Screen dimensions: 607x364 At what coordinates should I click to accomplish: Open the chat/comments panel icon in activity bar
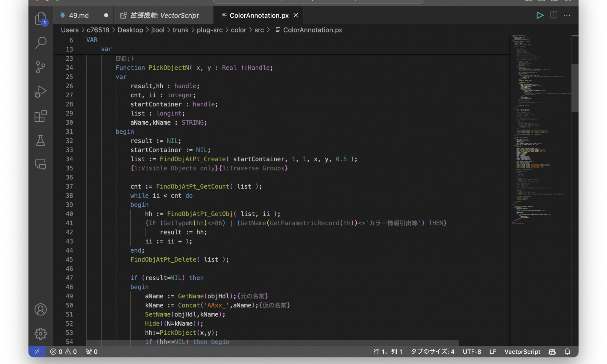point(40,164)
